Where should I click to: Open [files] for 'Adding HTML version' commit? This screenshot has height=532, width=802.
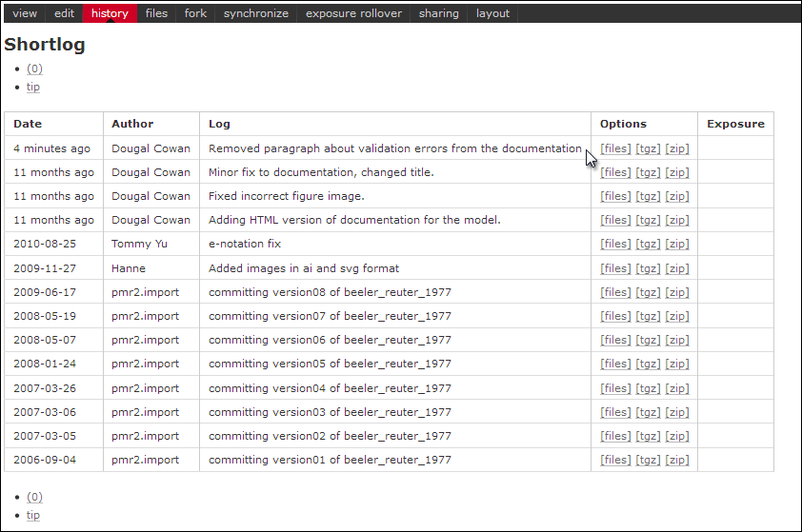[615, 220]
